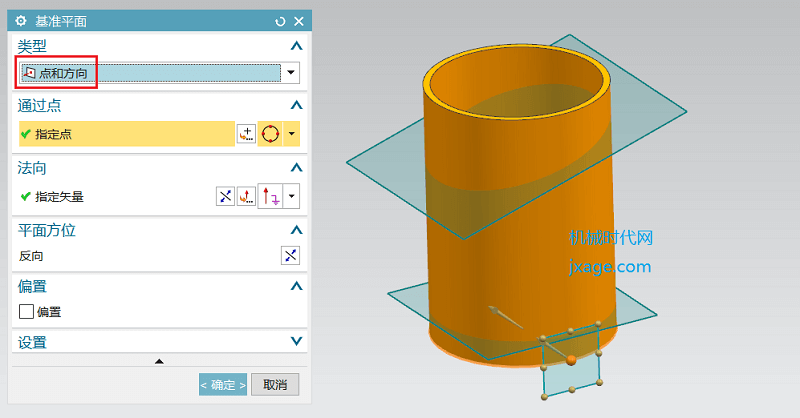The width and height of the screenshot is (800, 418).
Task: Collapse the 通过点 section
Action: (296, 105)
